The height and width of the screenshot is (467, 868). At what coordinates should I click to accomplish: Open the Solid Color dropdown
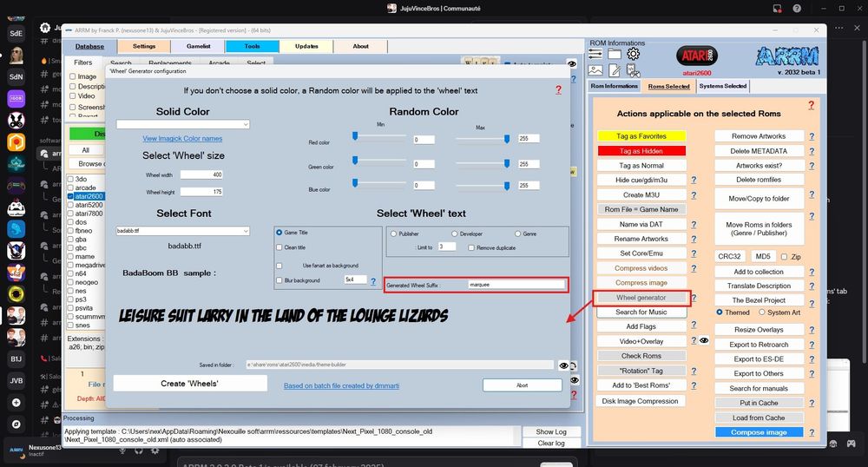182,124
